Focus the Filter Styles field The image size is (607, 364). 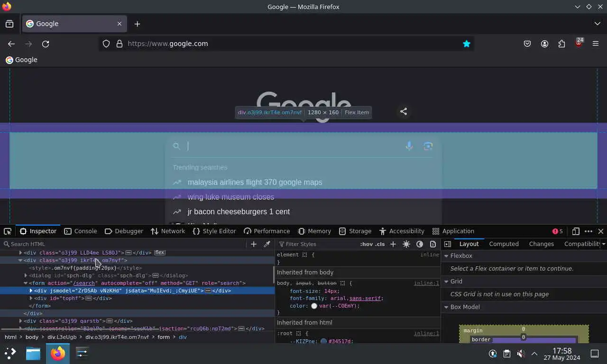(319, 244)
